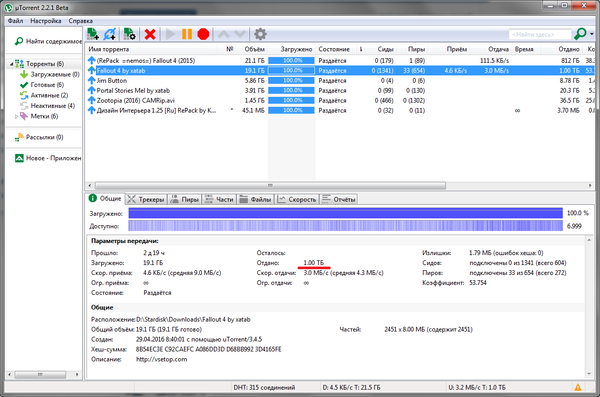The height and width of the screenshot is (397, 600).
Task: Pause the torrent with orange pause icon
Action: 187,34
